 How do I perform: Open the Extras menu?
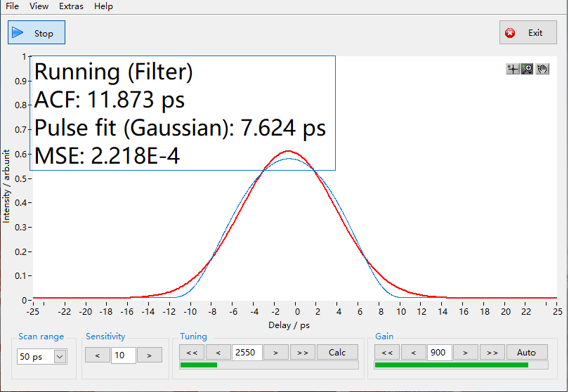coord(71,6)
